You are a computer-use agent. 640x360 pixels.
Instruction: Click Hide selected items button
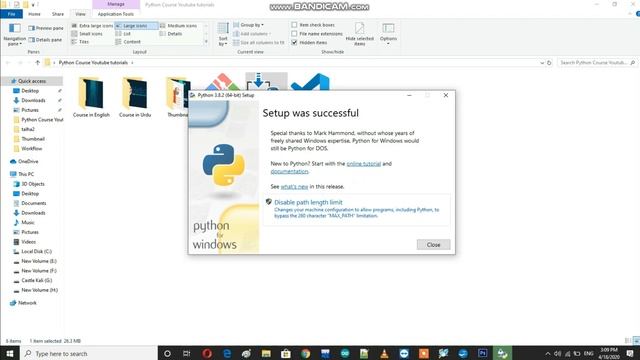(x=360, y=34)
